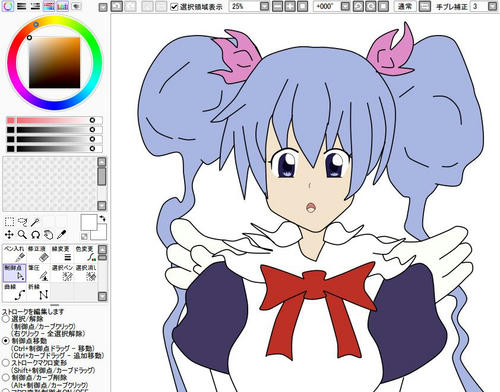Open the +000° rotation angle dropdown arrow
The width and height of the screenshot is (500, 392).
pyautogui.click(x=345, y=6)
